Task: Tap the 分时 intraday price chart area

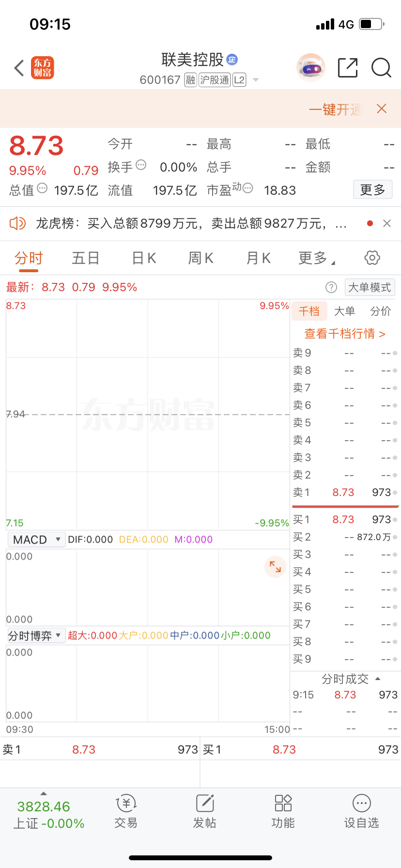Action: point(148,415)
